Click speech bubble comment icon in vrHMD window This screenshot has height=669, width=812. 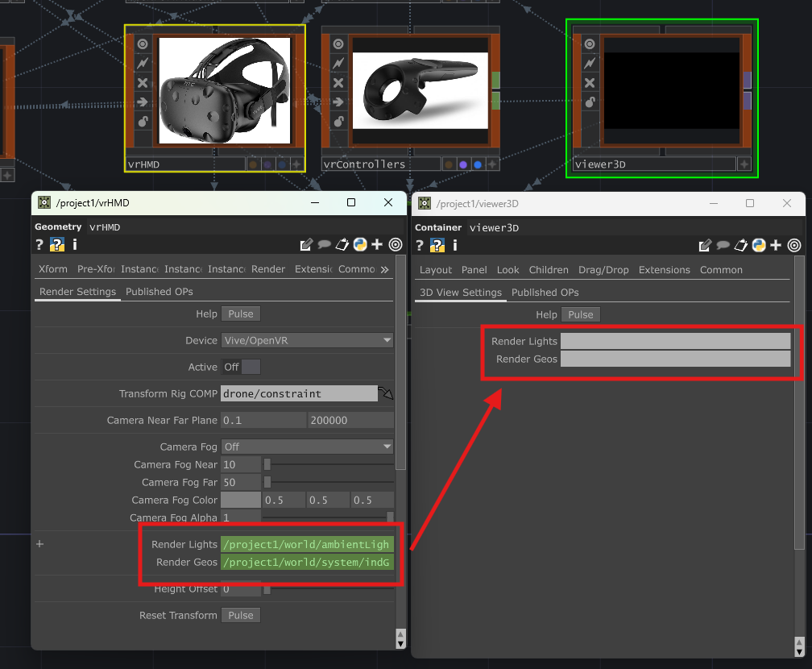pos(324,244)
